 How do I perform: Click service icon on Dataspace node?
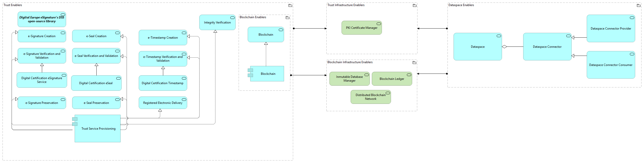(499, 36)
